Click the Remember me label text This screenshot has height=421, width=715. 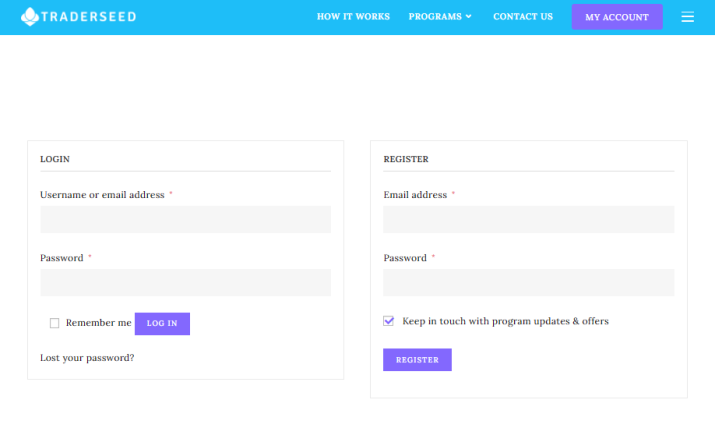pos(98,322)
